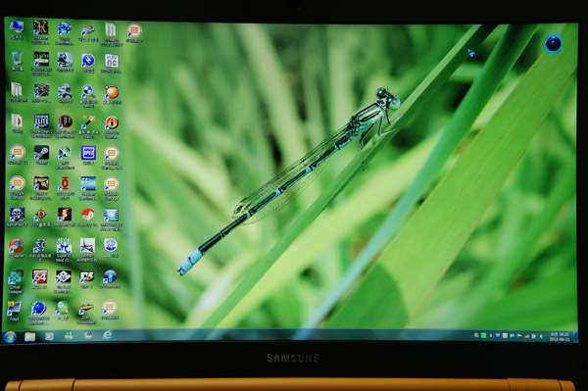
Task: Open the volume speaker tray icon
Action: pos(540,336)
